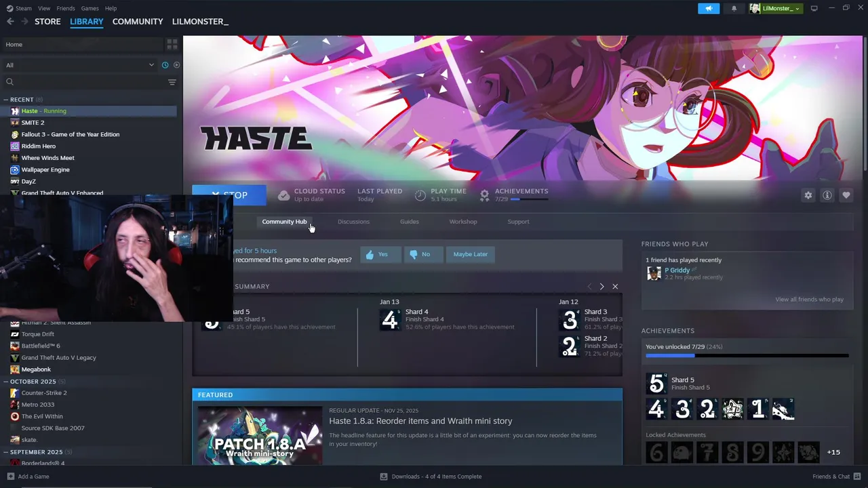Open Riddim Hero game icon entry
The image size is (868, 488).
pyautogui.click(x=15, y=146)
